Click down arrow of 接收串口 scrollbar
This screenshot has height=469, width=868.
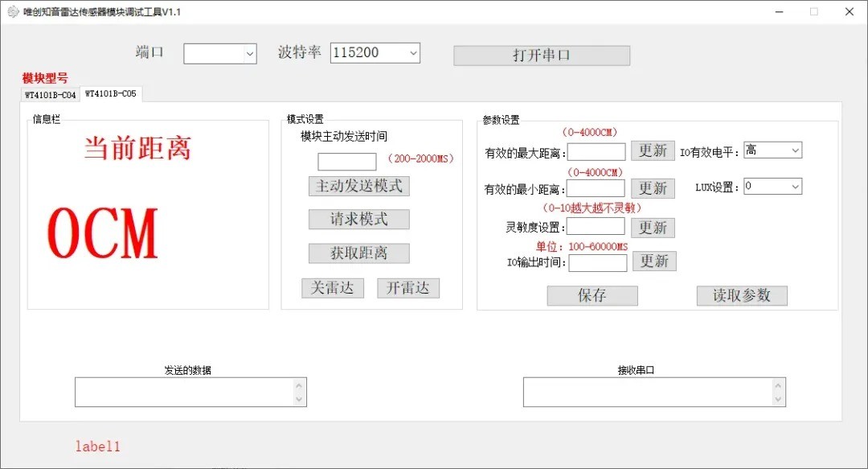point(778,399)
